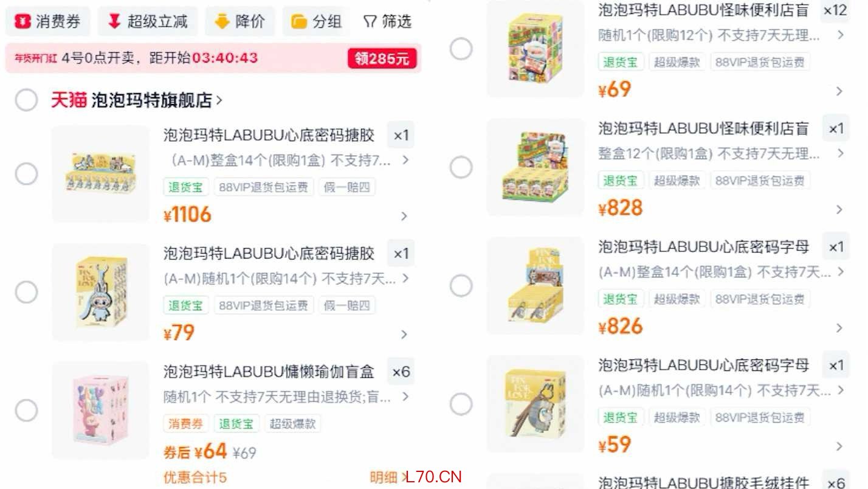This screenshot has height=489, width=868.
Task: Open the price arrow next to ¥1106
Action: click(x=404, y=216)
